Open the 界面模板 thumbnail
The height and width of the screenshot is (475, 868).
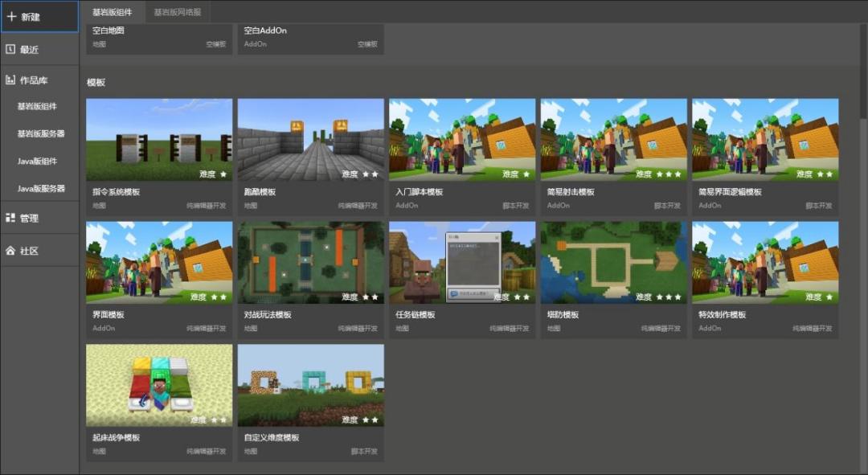click(159, 262)
